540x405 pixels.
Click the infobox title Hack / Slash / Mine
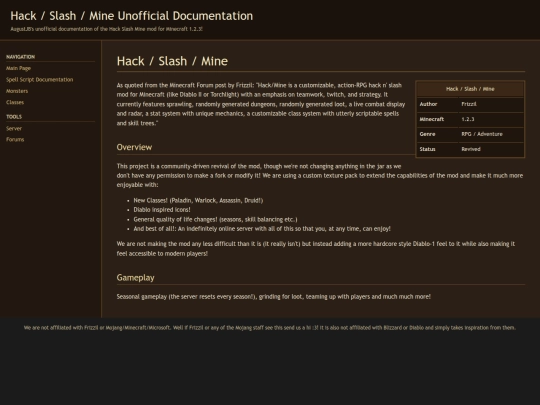pos(470,89)
